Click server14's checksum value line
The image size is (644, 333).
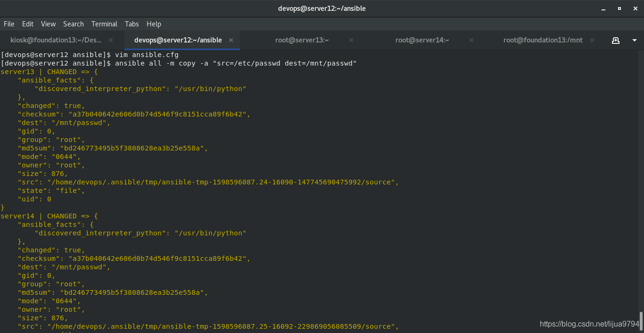coord(134,258)
